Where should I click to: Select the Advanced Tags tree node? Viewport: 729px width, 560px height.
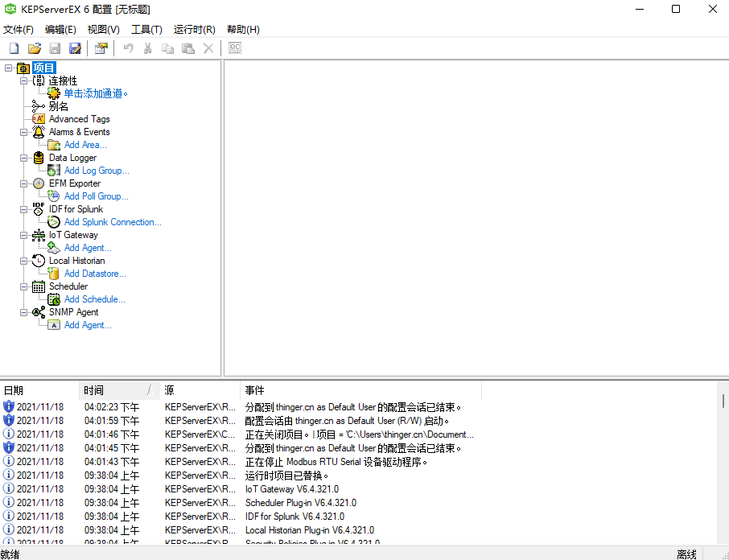click(x=79, y=119)
